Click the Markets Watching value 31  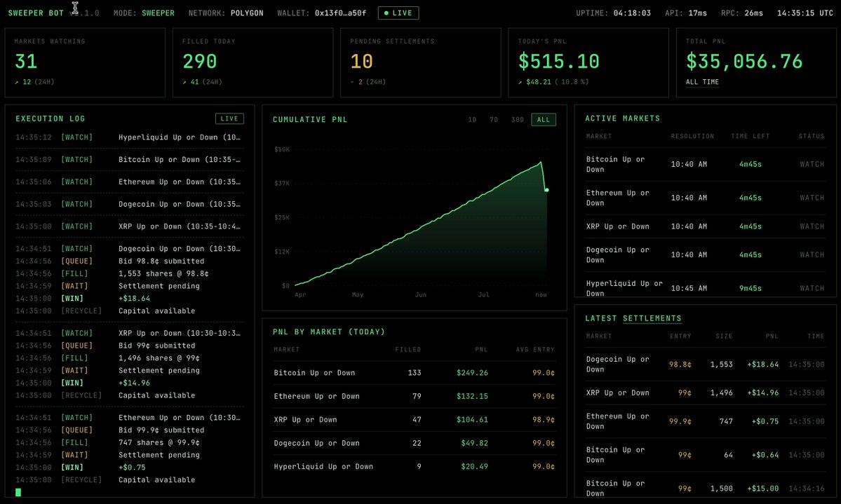(x=26, y=62)
